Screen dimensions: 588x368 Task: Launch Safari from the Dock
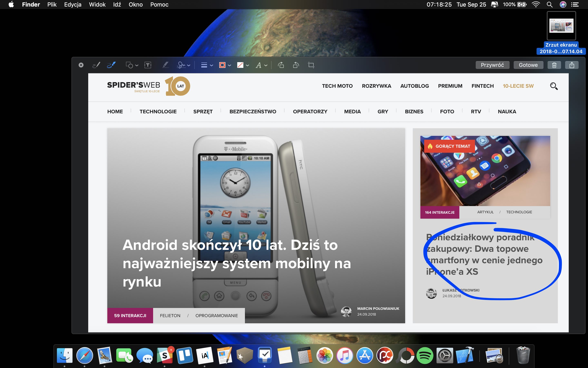click(85, 355)
